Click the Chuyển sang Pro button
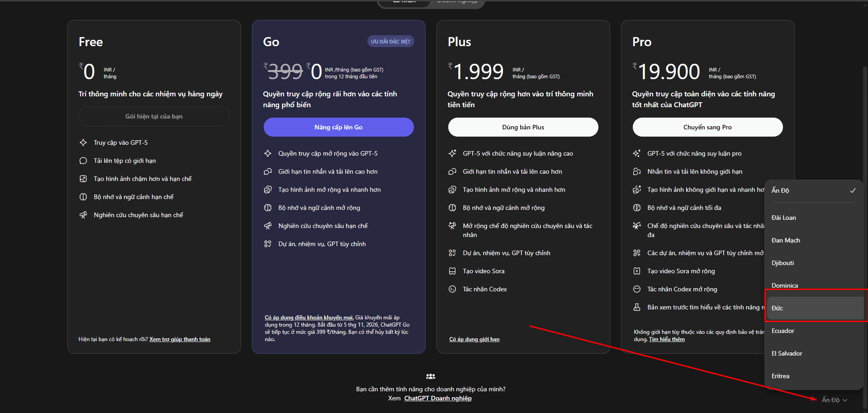 coord(707,127)
